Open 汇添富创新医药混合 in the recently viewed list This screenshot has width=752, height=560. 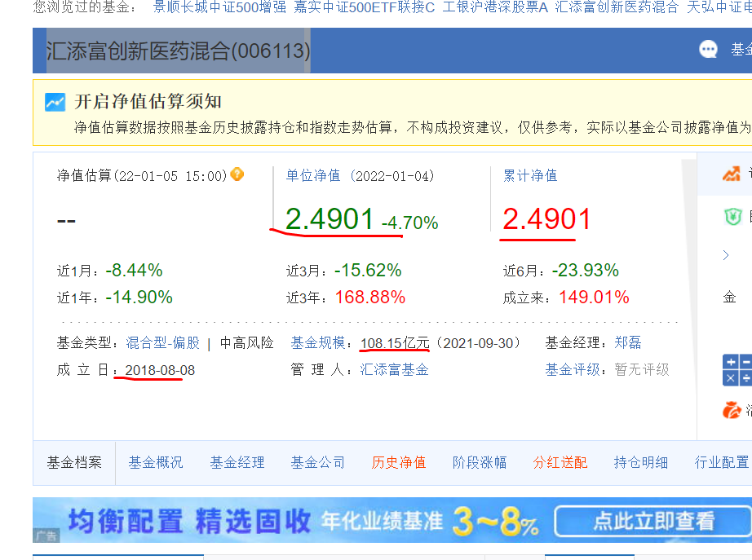point(617,7)
